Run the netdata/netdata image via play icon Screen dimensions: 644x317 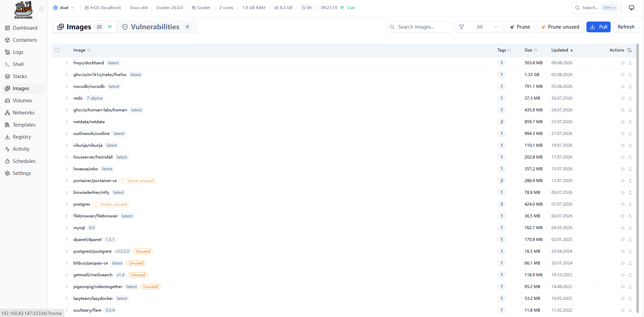pos(623,122)
